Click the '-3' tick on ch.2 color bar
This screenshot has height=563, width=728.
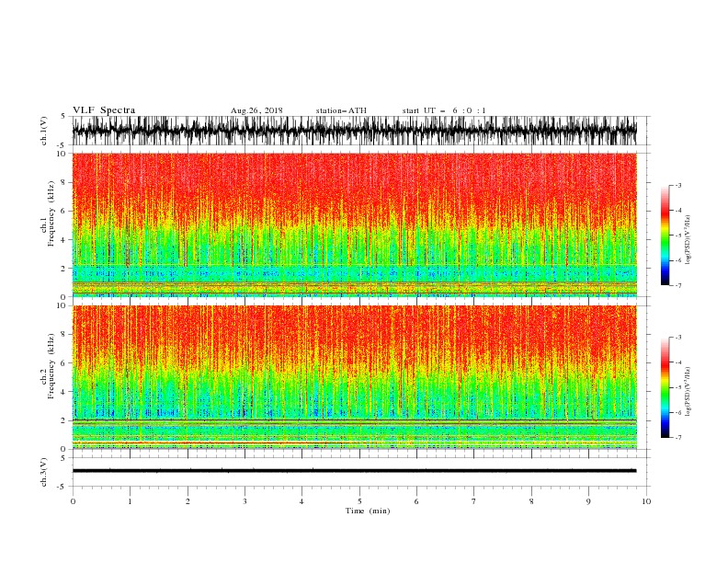tap(677, 338)
